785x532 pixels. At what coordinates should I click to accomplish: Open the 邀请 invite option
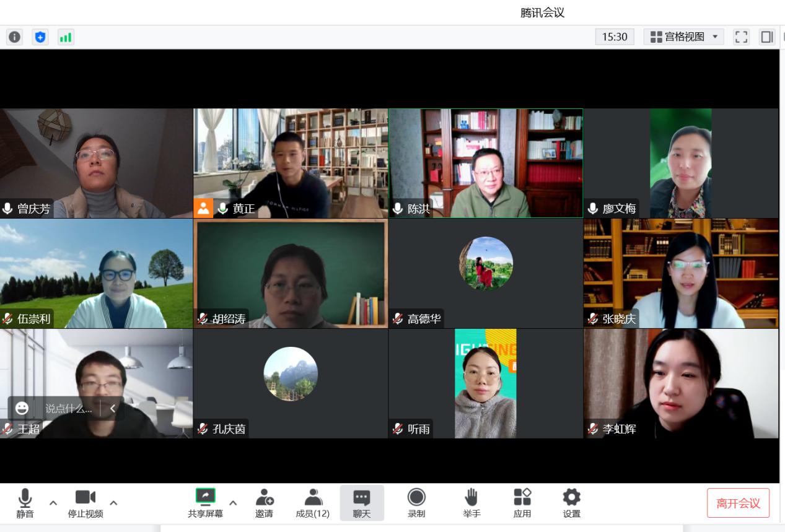[x=265, y=503]
